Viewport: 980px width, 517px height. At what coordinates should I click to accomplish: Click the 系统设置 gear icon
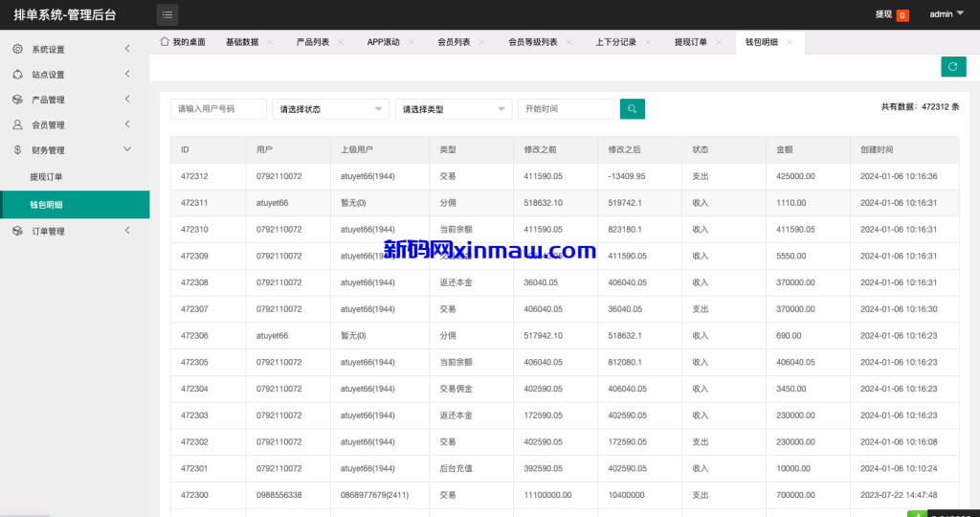point(18,50)
